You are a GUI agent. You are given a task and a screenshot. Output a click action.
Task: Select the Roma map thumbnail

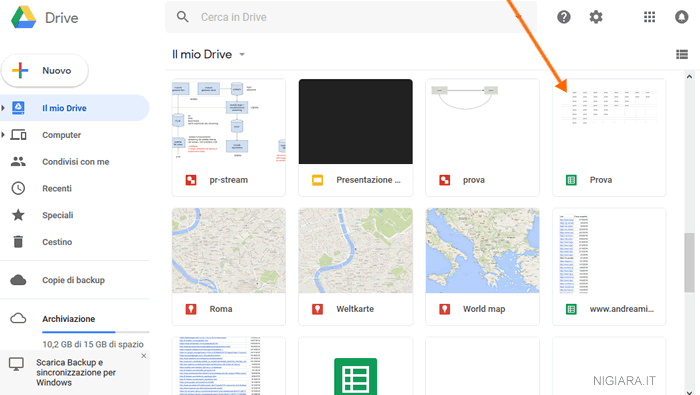coord(229,250)
